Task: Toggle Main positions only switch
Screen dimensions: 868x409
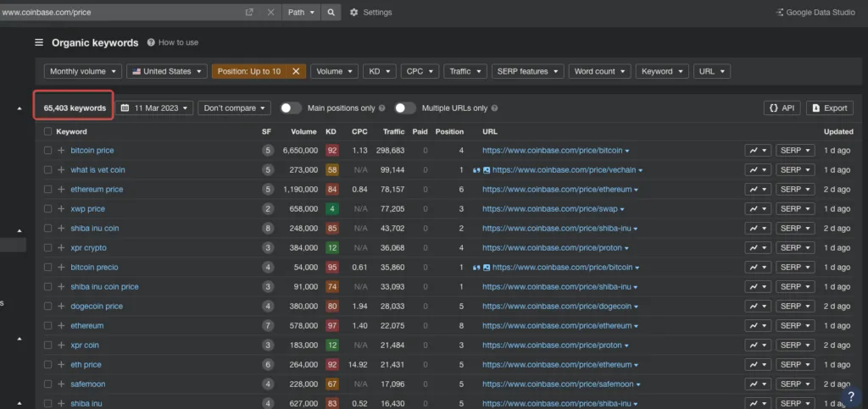Action: tap(291, 108)
